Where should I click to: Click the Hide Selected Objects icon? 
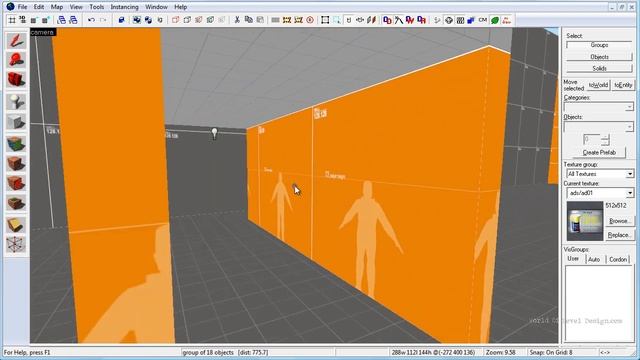point(176,20)
